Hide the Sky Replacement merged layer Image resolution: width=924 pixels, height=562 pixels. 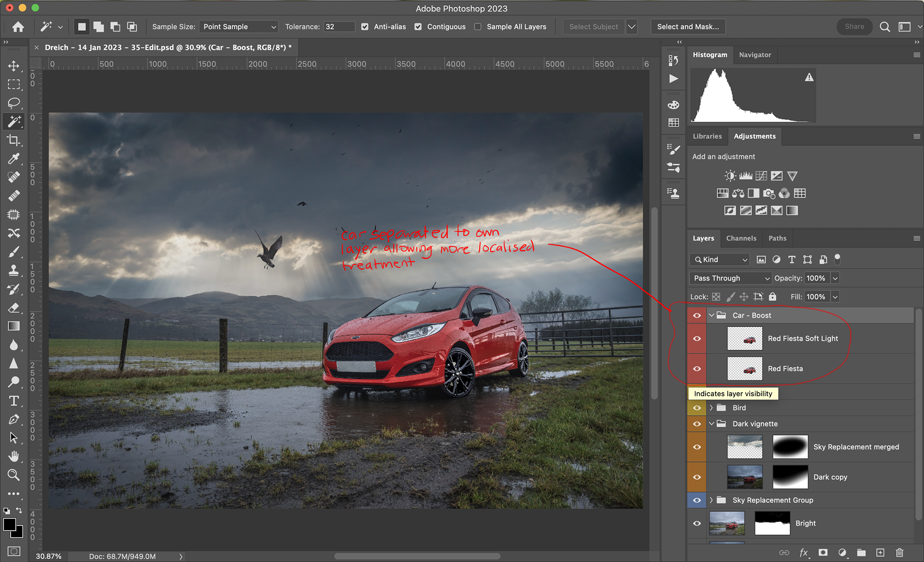point(697,447)
